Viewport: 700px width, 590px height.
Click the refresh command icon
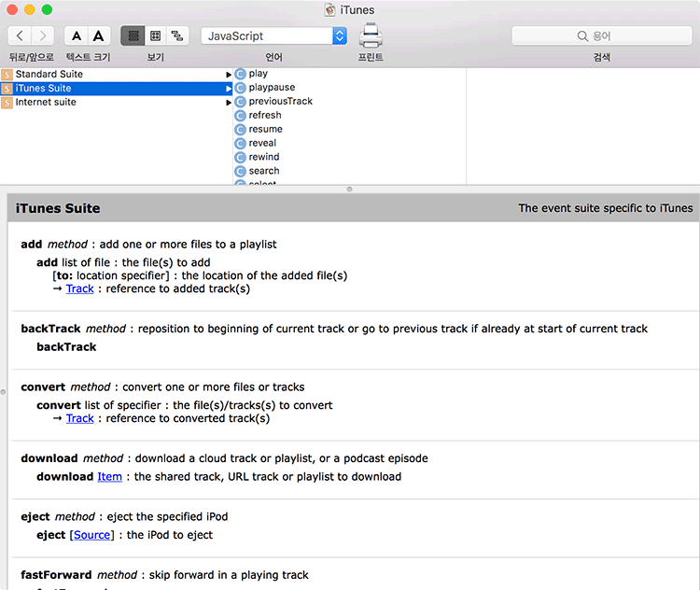[x=240, y=116]
